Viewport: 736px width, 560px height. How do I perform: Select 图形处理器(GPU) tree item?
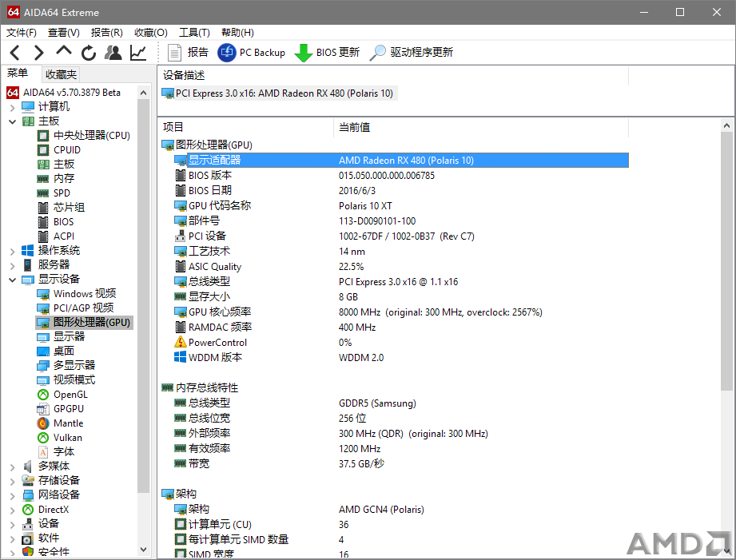(92, 323)
